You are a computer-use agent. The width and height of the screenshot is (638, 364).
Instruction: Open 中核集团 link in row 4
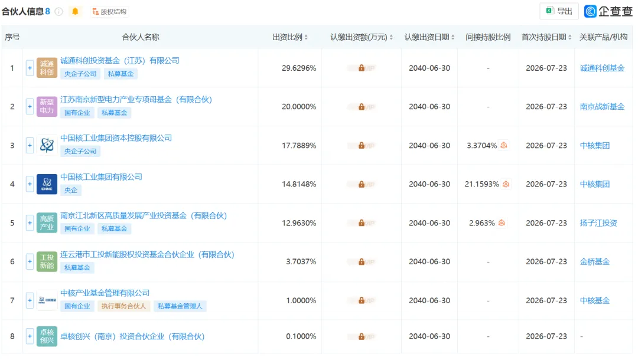pyautogui.click(x=594, y=184)
